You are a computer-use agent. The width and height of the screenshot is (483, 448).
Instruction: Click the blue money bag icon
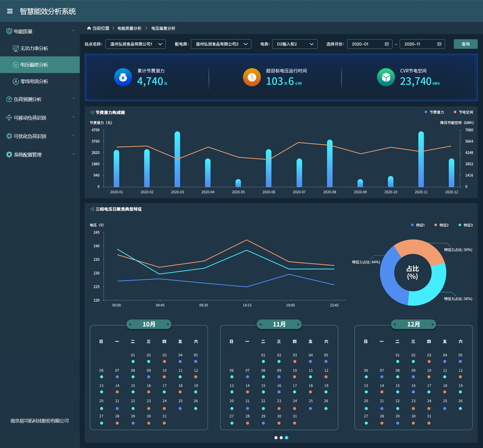pos(123,77)
